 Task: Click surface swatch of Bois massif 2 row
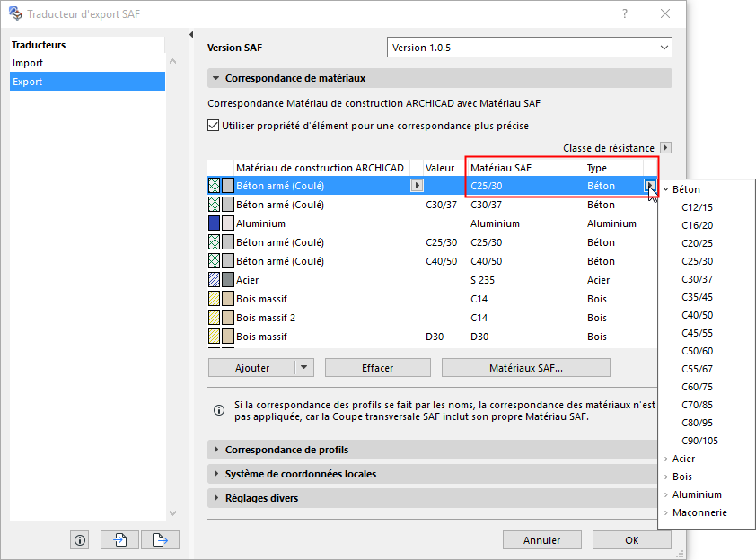tap(227, 318)
